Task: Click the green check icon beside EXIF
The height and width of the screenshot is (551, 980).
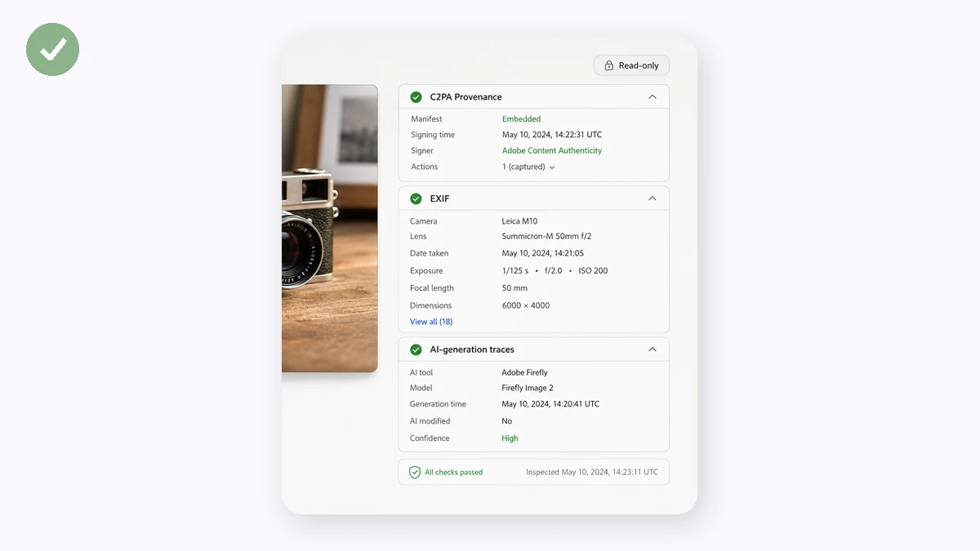Action: click(416, 198)
